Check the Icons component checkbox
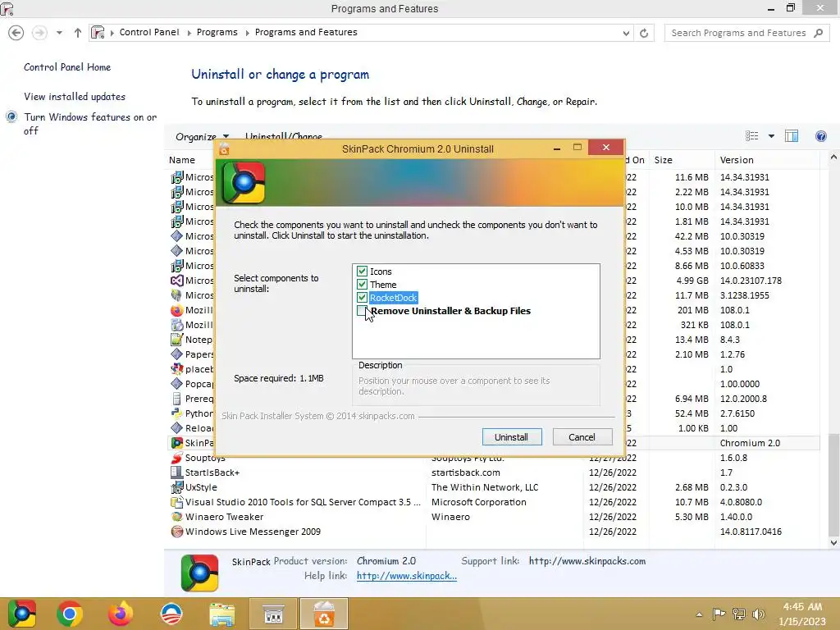 click(x=362, y=272)
